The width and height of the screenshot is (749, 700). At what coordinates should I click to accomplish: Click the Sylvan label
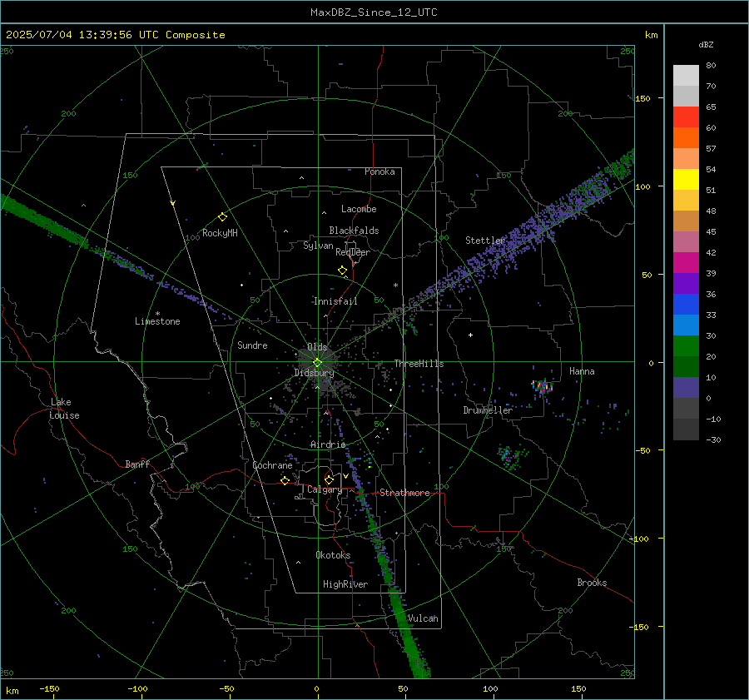tap(318, 246)
